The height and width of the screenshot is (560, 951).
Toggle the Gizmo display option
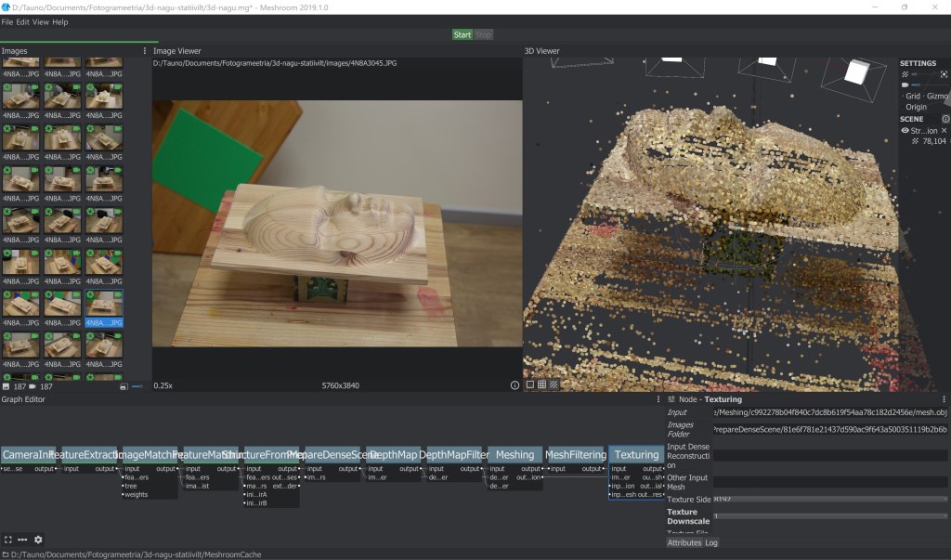[x=937, y=97]
